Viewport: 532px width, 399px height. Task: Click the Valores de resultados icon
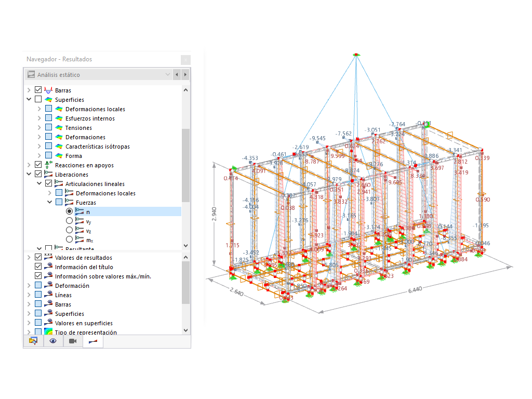coord(48,257)
